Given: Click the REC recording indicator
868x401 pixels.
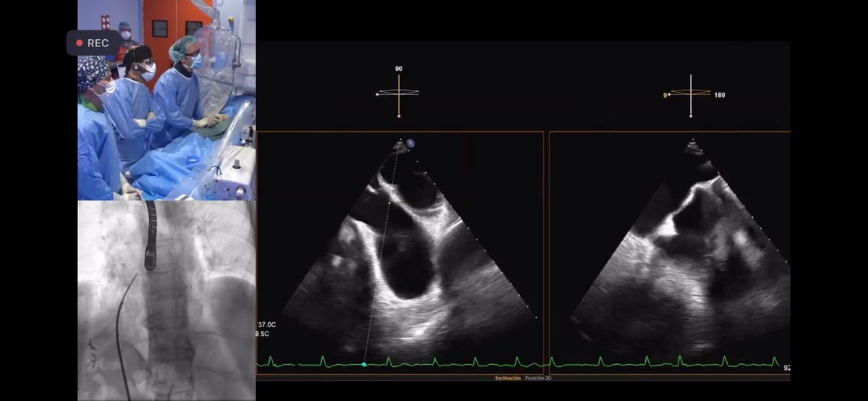Looking at the screenshot, I should pyautogui.click(x=93, y=43).
